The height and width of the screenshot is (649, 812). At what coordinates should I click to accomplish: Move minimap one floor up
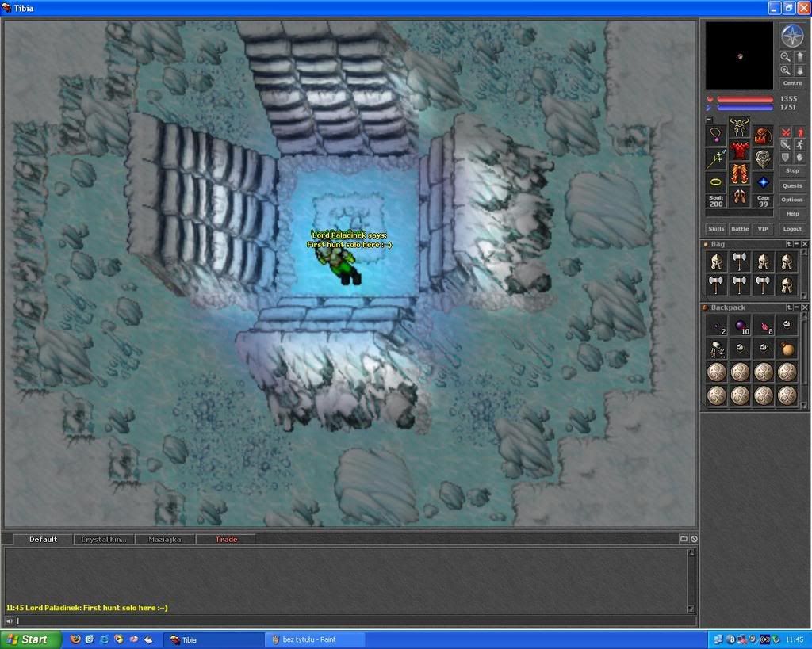799,57
